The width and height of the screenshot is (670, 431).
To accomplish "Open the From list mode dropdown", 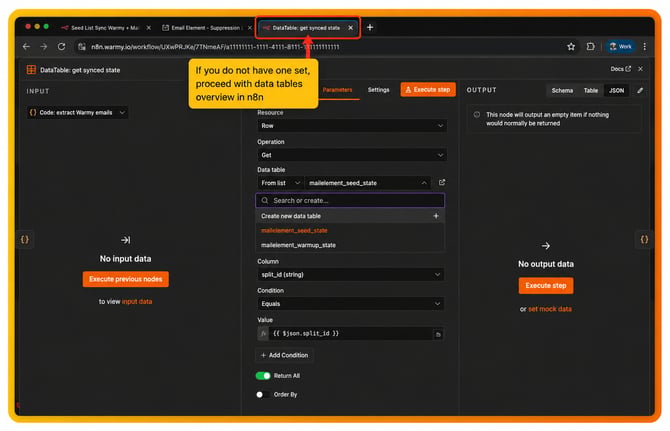I will click(280, 183).
